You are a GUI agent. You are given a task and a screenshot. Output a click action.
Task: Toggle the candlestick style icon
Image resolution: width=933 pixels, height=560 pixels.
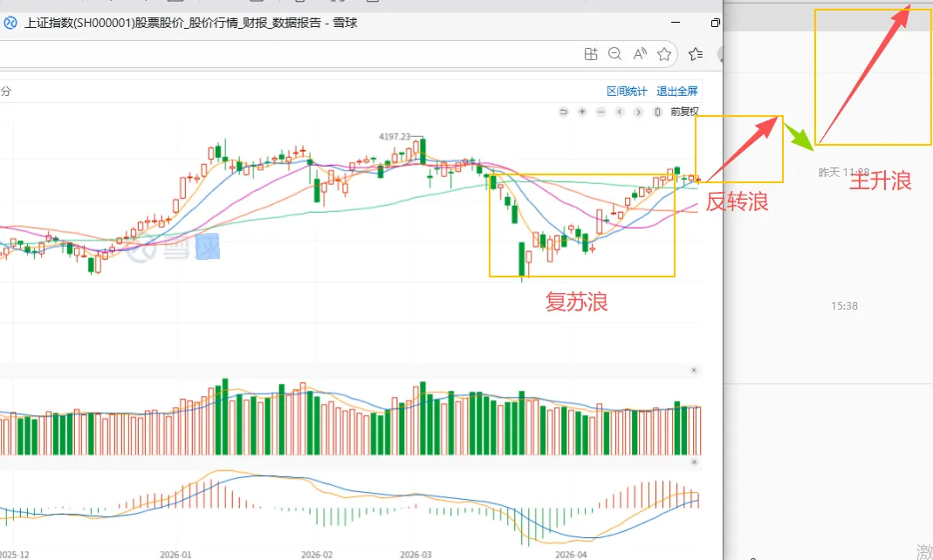tap(657, 112)
